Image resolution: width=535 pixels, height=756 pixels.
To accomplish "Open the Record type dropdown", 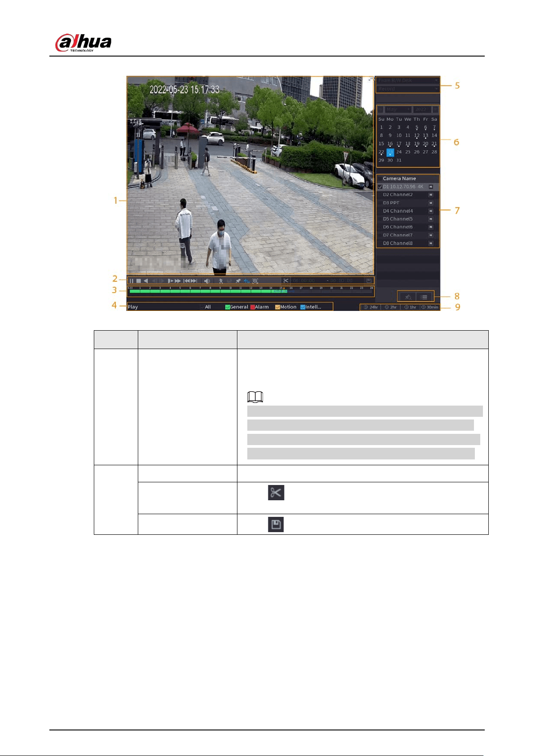I will click(x=408, y=89).
